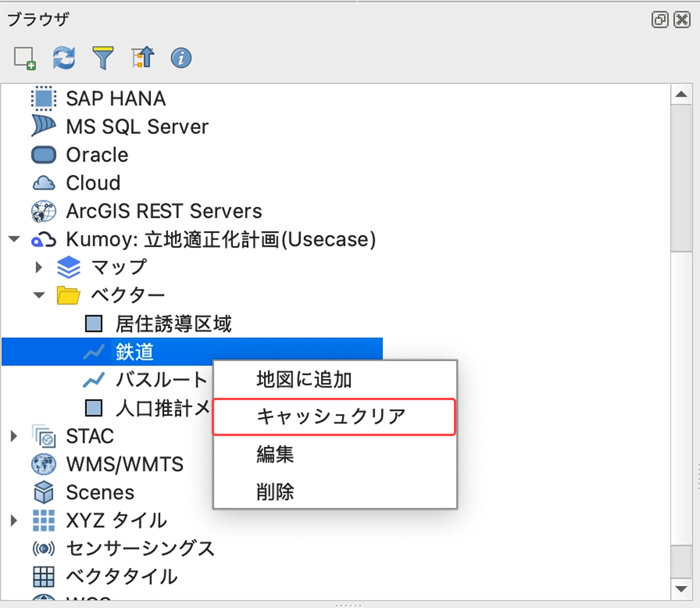700x608 pixels.
Task: Choose 編集 in the context menu
Action: [x=275, y=454]
